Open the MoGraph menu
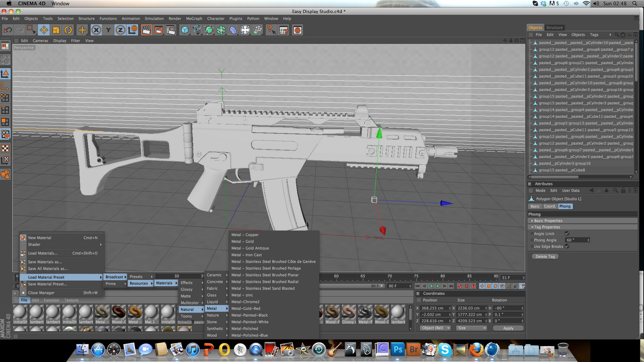 pos(194,19)
